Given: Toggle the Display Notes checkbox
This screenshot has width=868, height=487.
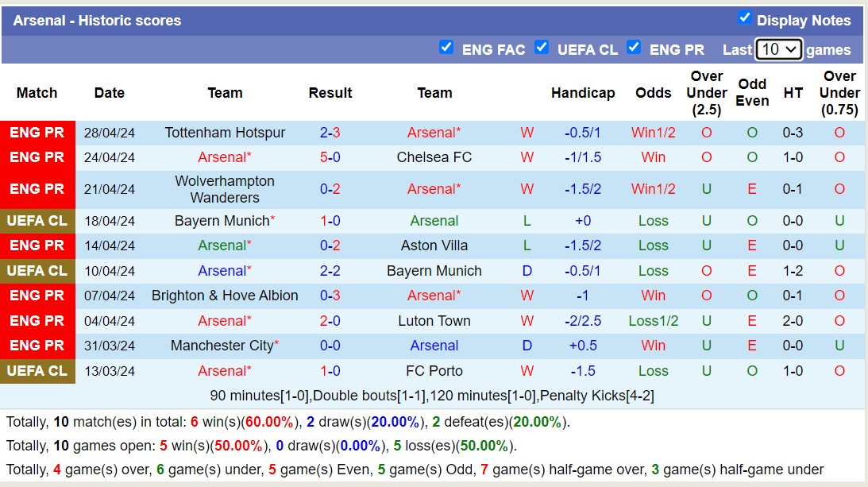Looking at the screenshot, I should point(744,17).
